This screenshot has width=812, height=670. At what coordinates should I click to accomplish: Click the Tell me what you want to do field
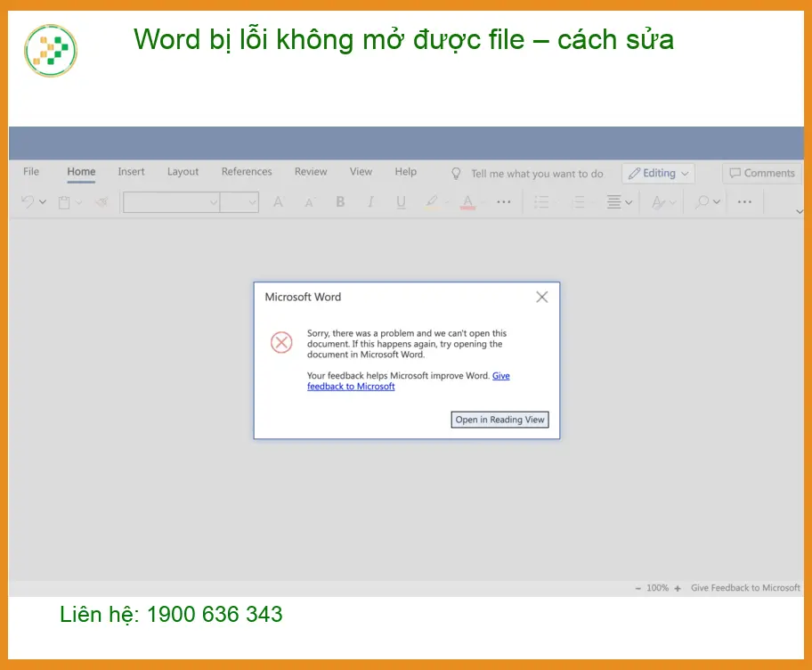[537, 174]
